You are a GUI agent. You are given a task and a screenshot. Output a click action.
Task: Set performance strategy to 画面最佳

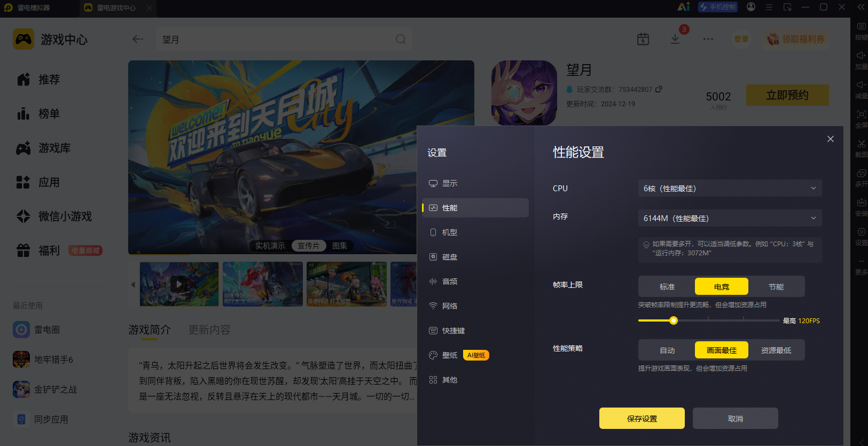pos(722,350)
